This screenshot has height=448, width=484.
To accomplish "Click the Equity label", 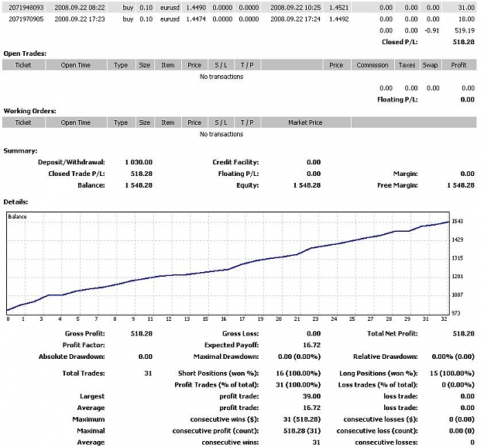I will [248, 185].
